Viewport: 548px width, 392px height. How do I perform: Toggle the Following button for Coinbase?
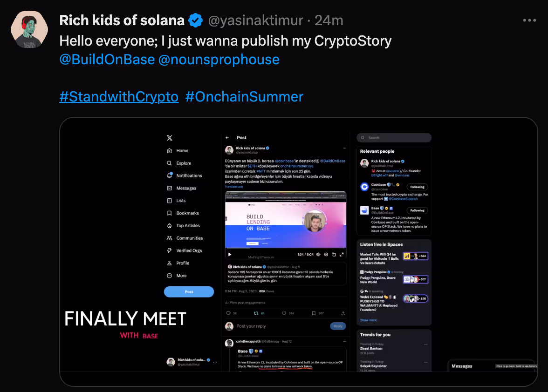[417, 187]
